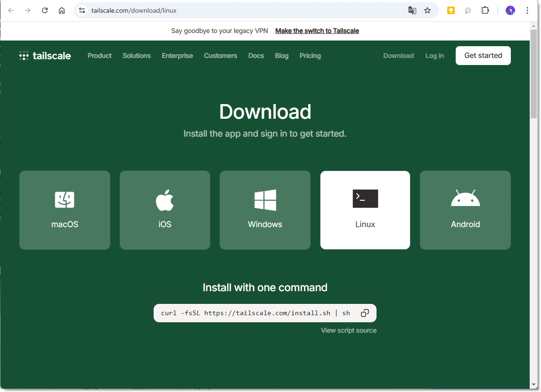Click the Download heading
The image size is (541, 392).
265,112
